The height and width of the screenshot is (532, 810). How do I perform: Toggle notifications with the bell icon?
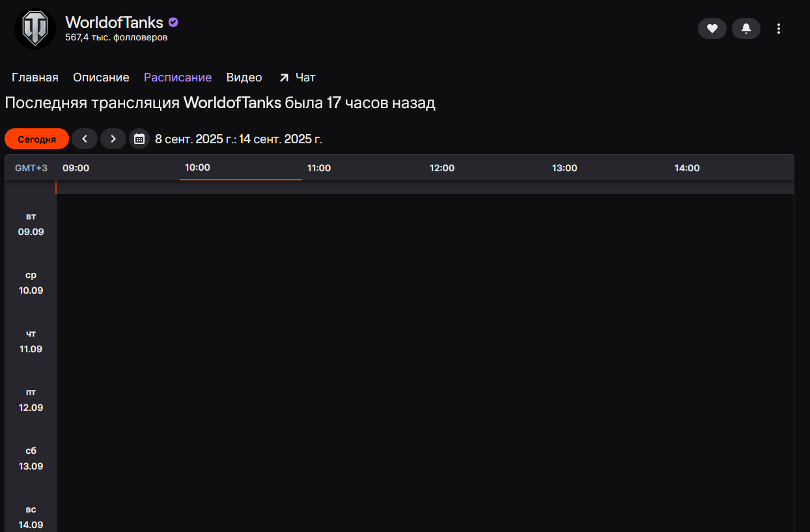[746, 29]
